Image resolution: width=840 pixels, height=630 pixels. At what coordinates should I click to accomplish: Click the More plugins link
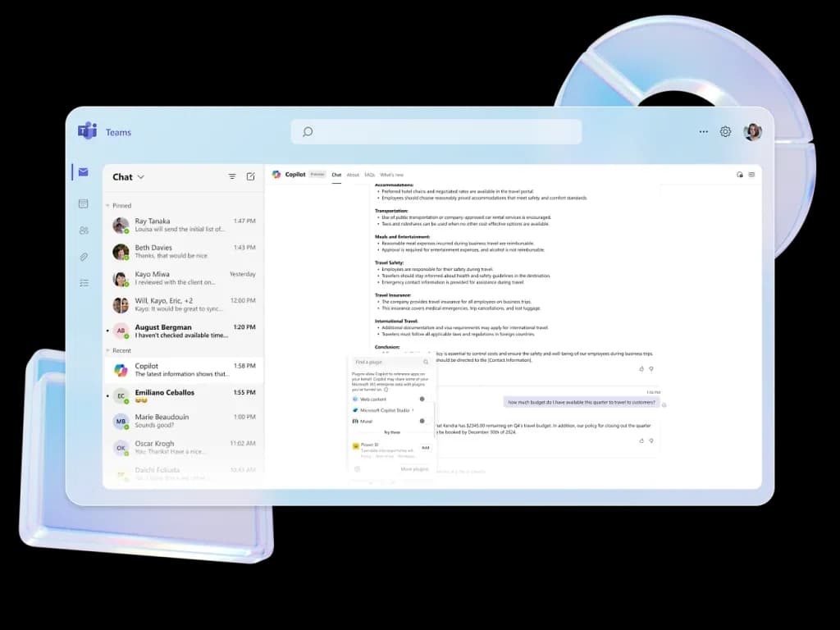tap(414, 469)
